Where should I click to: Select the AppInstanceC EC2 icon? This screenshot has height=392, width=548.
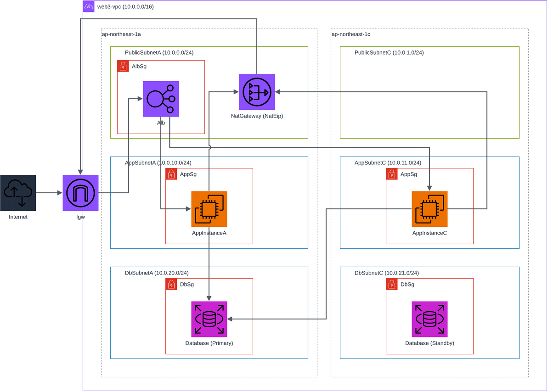click(429, 209)
